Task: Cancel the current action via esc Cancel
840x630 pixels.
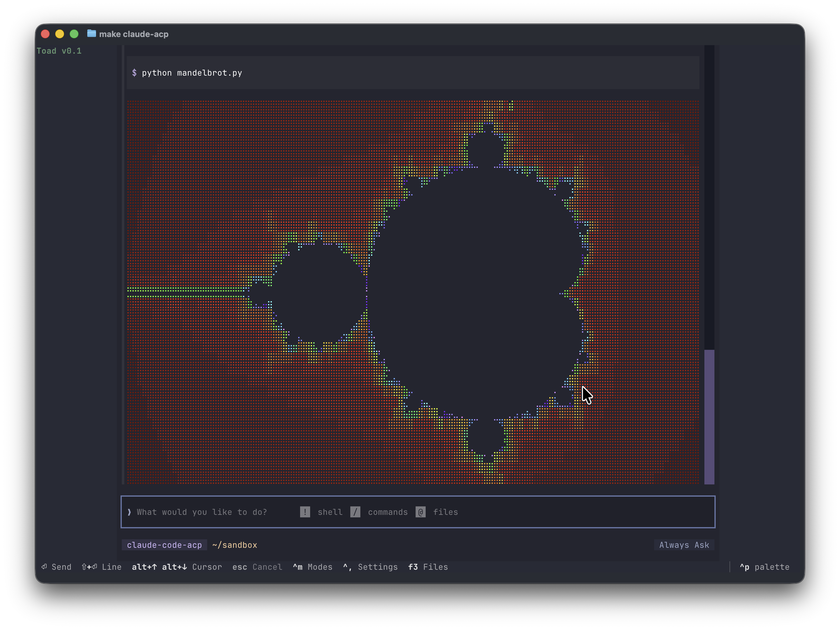Action: 257,567
